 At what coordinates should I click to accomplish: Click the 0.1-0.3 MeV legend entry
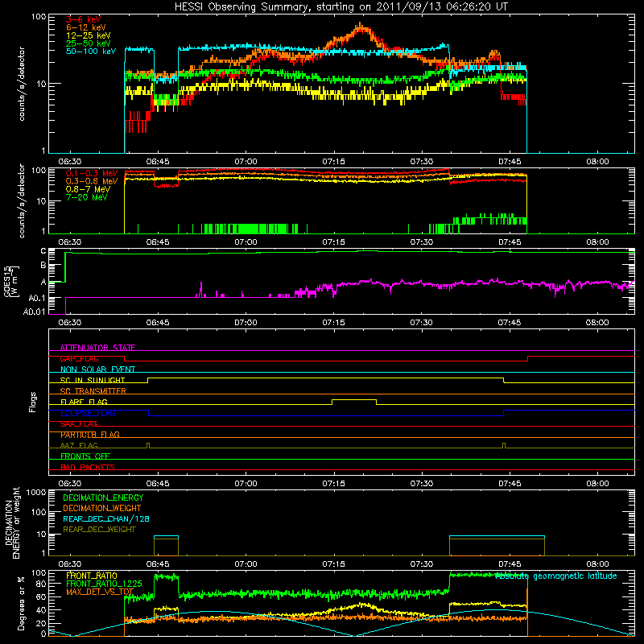(92, 173)
